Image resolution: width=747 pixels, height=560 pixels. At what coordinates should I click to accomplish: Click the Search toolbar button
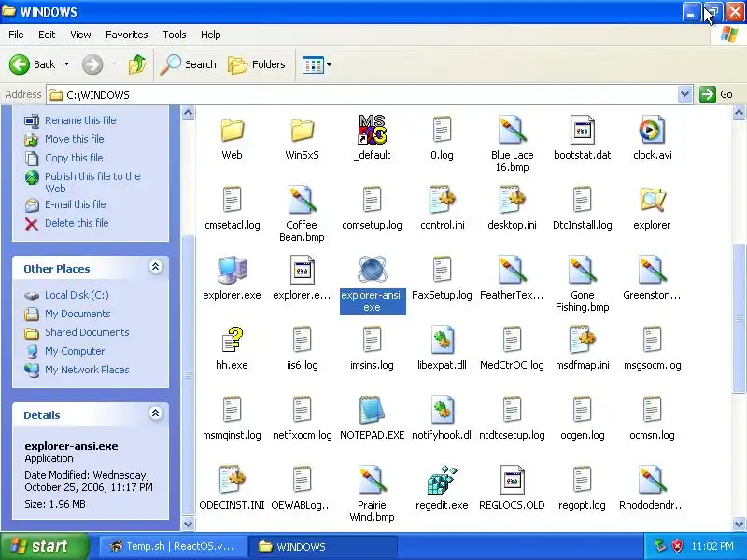click(189, 64)
